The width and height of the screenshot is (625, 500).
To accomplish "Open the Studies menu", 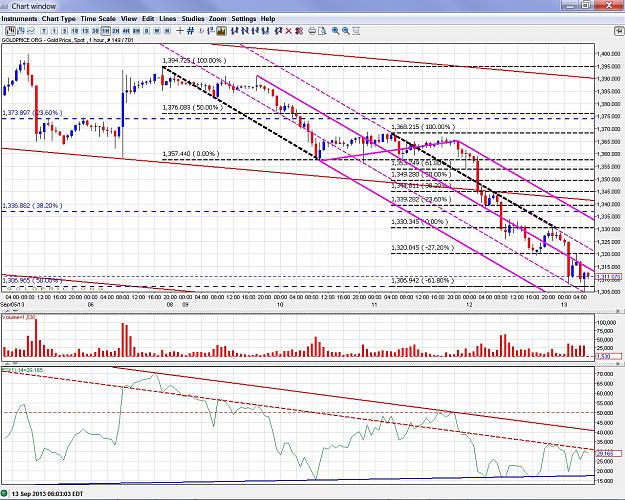I will (x=193, y=19).
